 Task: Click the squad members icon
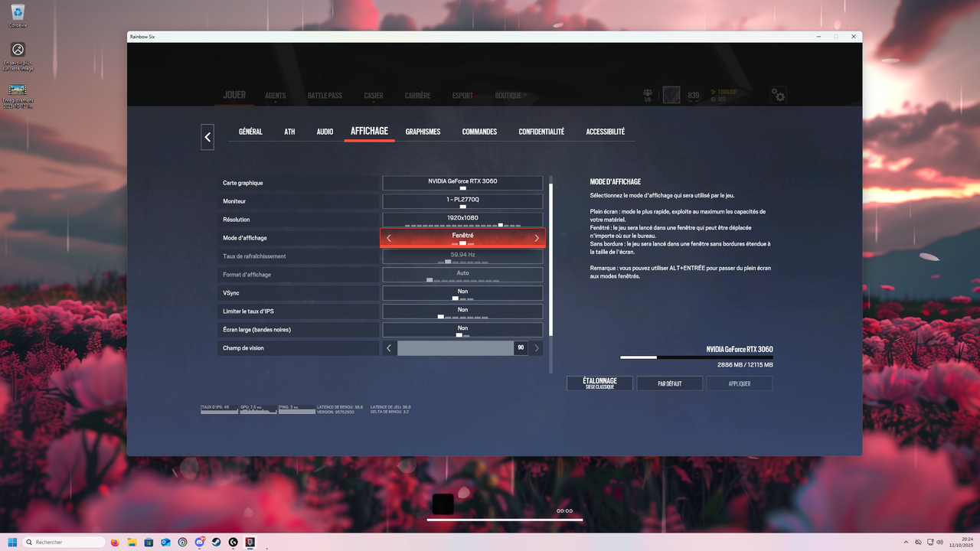tap(648, 95)
